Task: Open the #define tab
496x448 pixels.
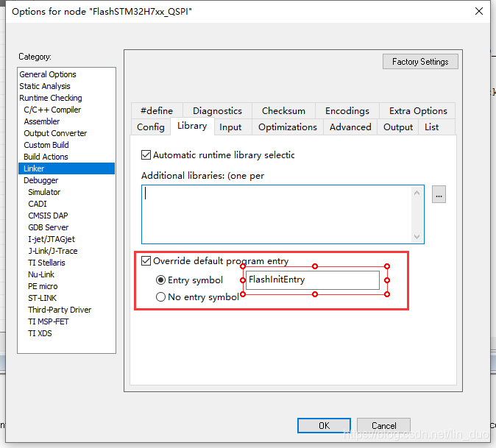Action: tap(157, 110)
